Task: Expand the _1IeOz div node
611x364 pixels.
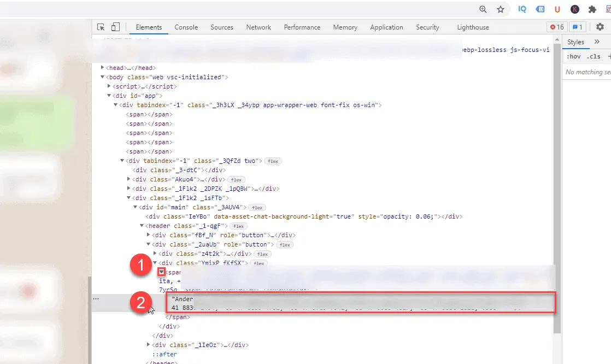Action: click(x=148, y=344)
